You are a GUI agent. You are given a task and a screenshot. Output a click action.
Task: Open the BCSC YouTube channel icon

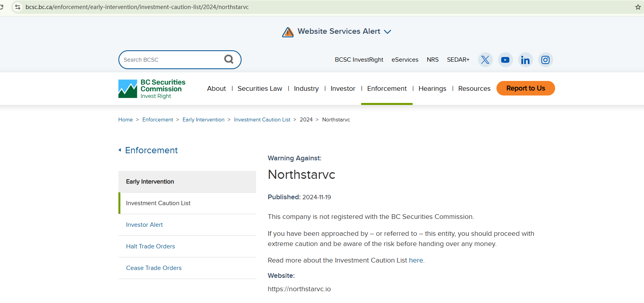[505, 60]
